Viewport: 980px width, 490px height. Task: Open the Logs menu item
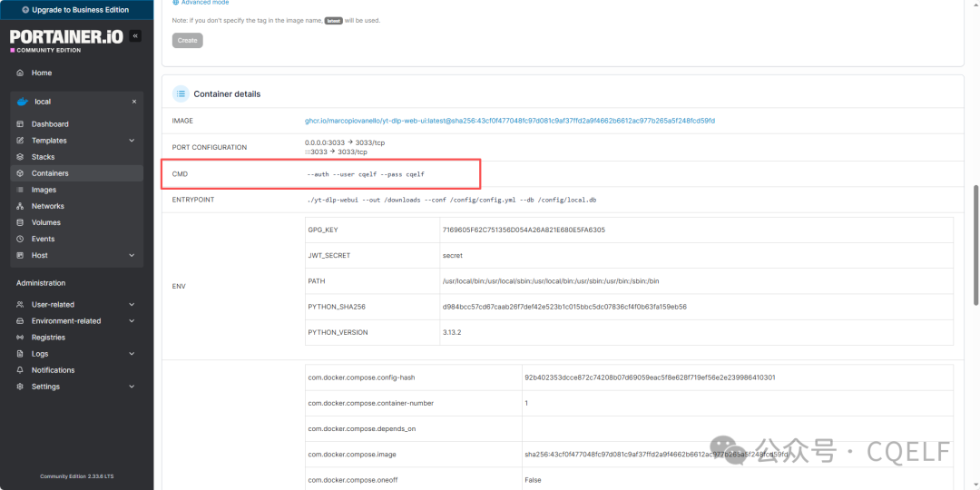40,354
